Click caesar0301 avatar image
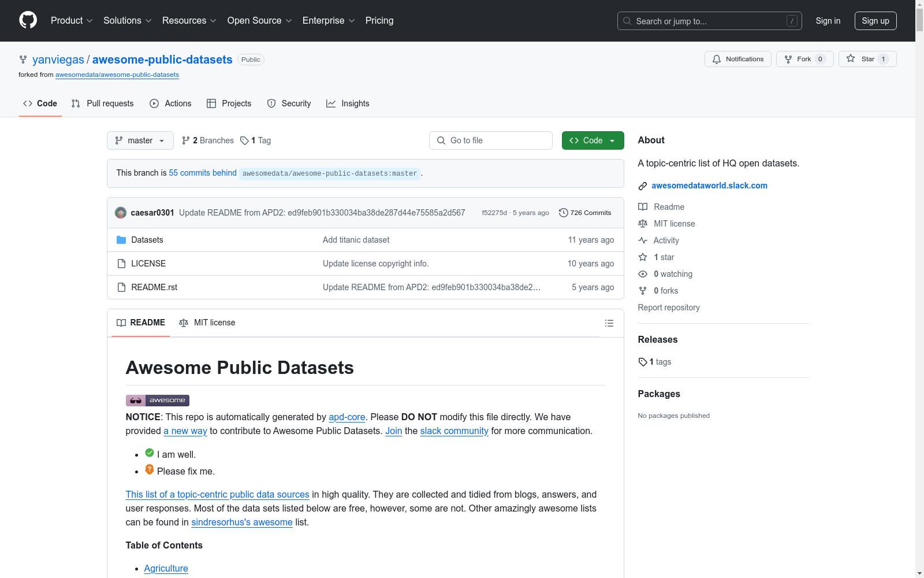The height and width of the screenshot is (578, 924). point(121,213)
